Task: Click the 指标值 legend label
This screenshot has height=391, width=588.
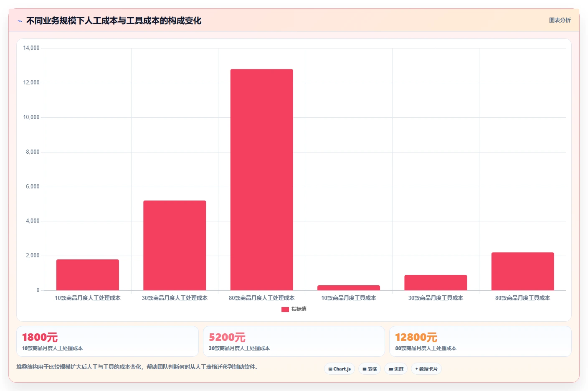Action: (299, 309)
